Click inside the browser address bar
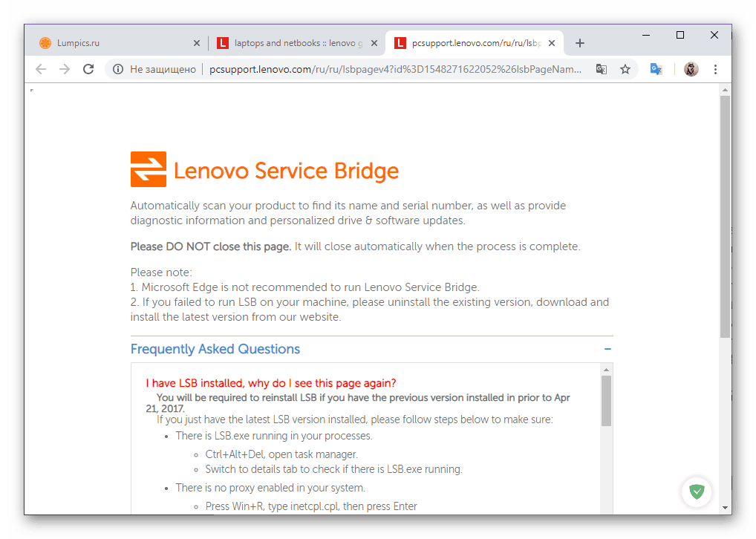Viewport: 756px width, 539px height. 371,68
